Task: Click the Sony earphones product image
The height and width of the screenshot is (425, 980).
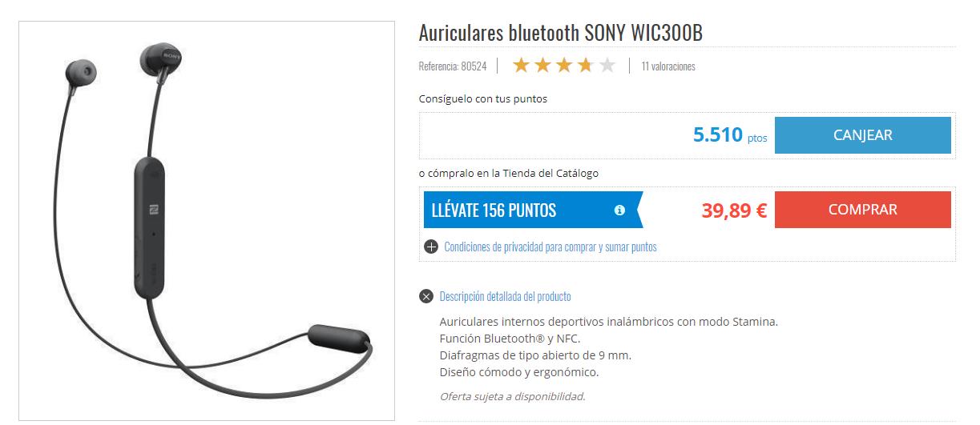Action: tap(207, 221)
